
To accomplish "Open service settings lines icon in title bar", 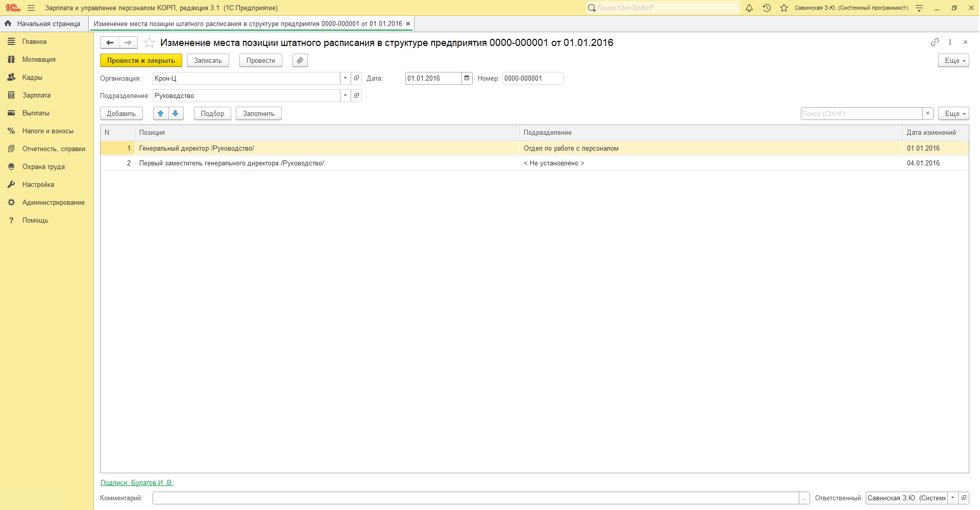I will point(919,8).
